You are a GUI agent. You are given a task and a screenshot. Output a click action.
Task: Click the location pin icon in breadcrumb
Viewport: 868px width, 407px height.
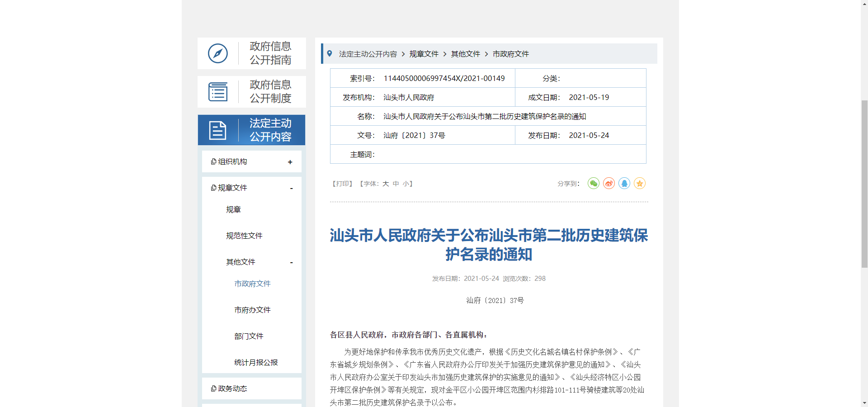330,53
